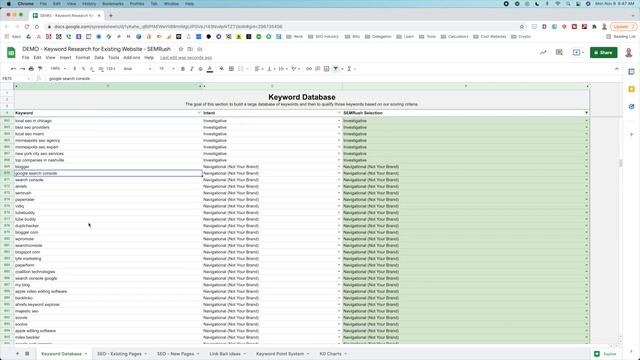
Task: Click the Chrome Update button
Action: [x=623, y=27]
